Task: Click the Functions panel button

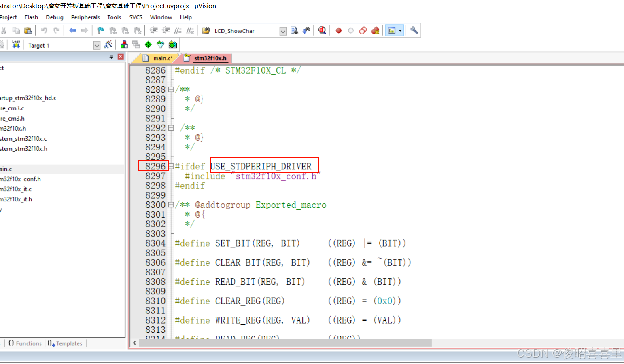Action: (x=23, y=343)
